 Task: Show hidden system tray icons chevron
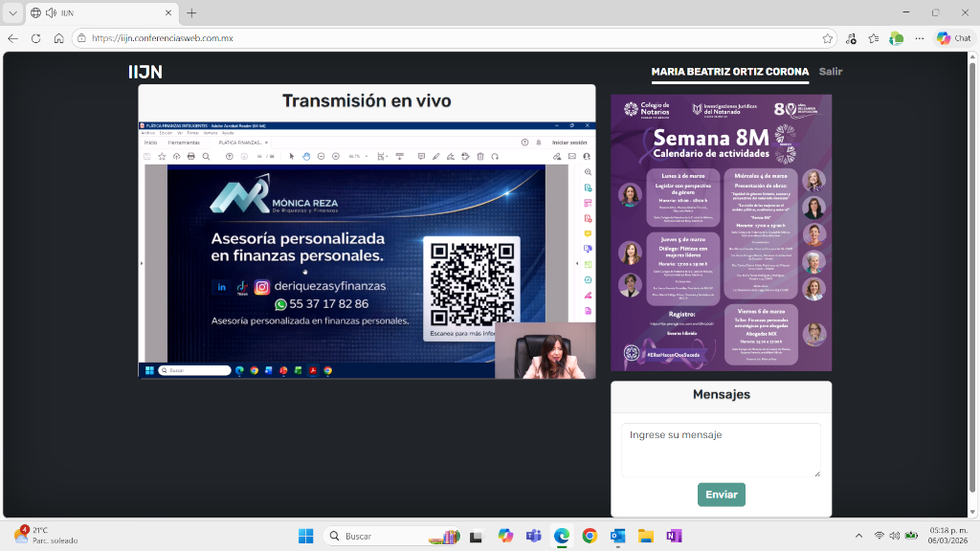coord(858,536)
